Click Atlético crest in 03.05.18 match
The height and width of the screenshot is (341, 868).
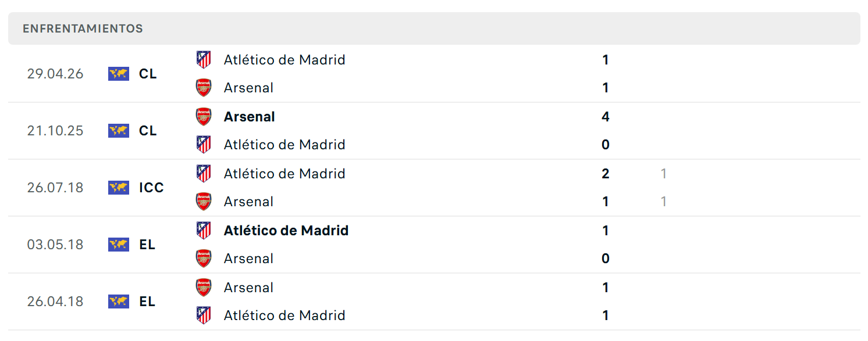coord(204,230)
